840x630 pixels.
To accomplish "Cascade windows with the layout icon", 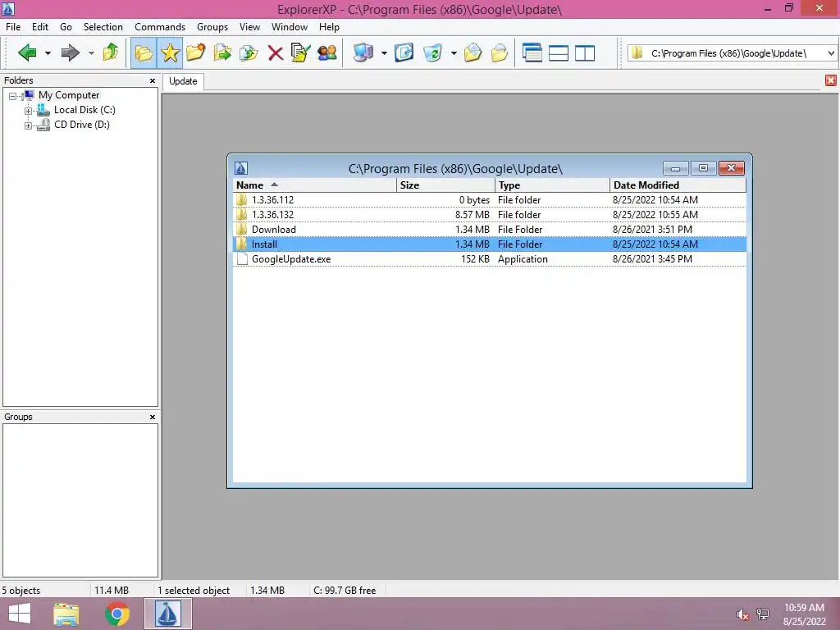I will [x=532, y=52].
